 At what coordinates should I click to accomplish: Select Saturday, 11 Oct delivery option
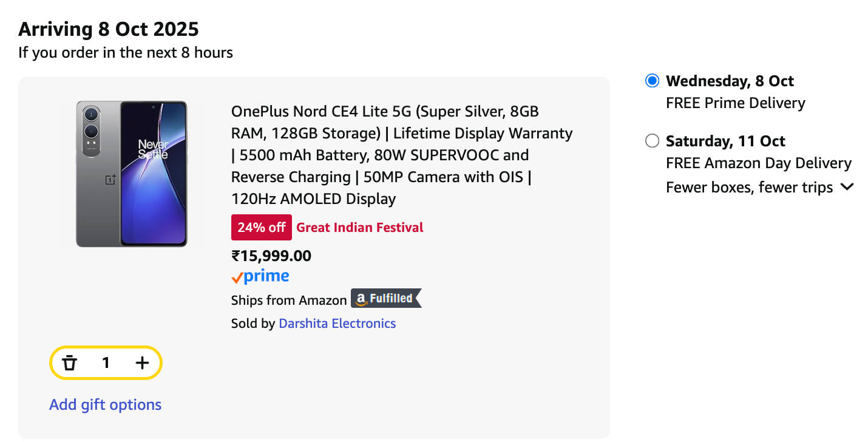coord(652,141)
